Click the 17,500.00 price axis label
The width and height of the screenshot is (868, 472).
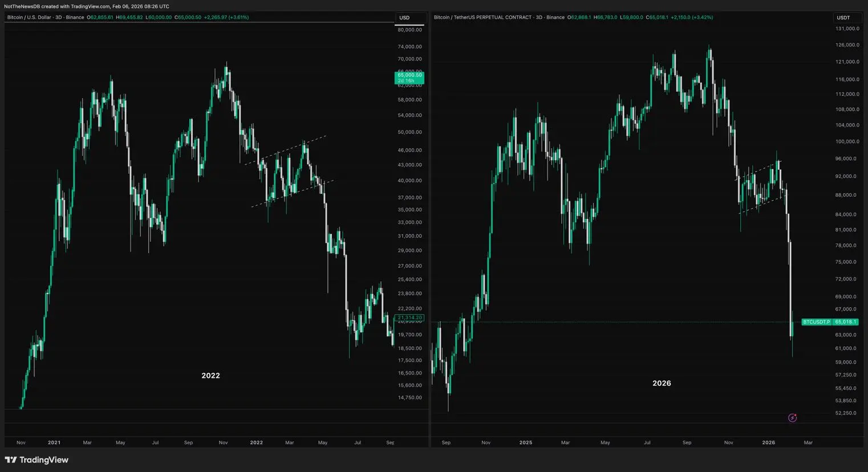point(409,361)
